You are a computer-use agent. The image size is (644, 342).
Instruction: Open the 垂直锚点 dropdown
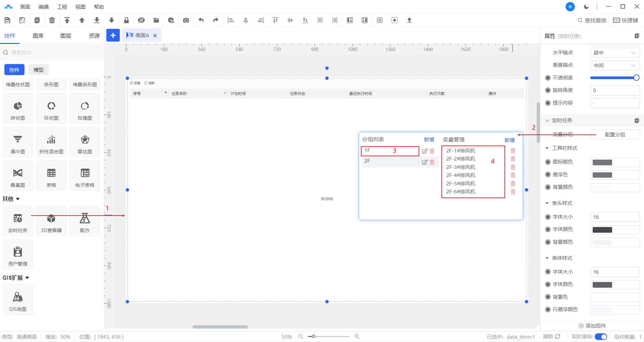click(614, 65)
